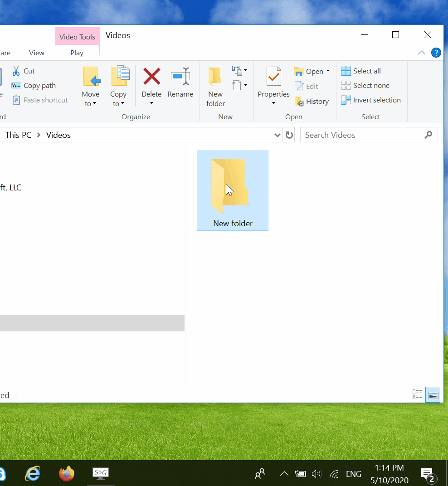Click the Rename icon in Organize group
The width and height of the screenshot is (448, 486).
[180, 77]
